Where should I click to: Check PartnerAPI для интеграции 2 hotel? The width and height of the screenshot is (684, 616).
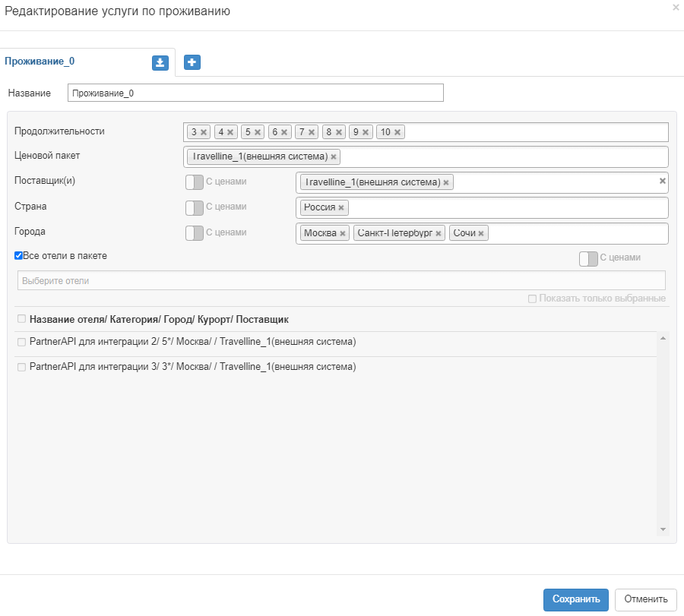click(x=21, y=343)
